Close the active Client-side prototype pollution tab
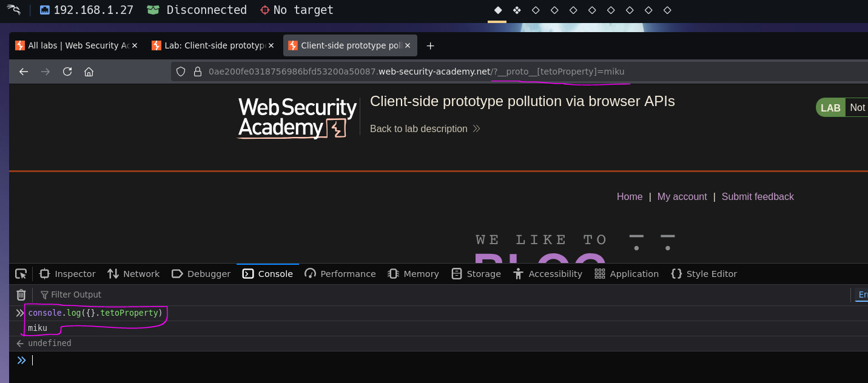This screenshot has width=868, height=383. click(408, 45)
